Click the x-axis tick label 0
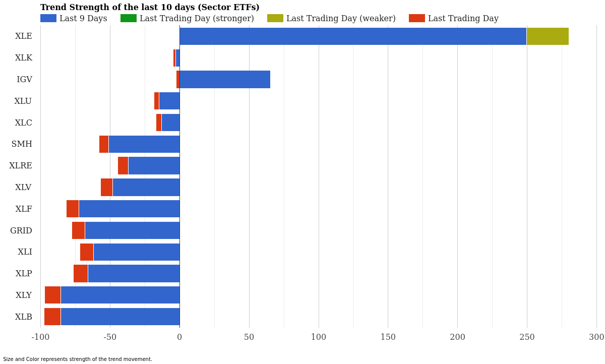This screenshot has width=605, height=364. pyautogui.click(x=179, y=337)
